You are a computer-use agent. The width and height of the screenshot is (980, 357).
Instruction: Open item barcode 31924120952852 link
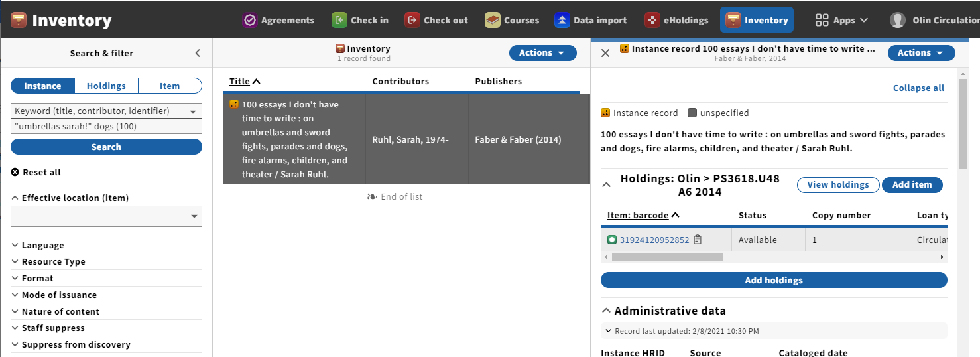[654, 240]
